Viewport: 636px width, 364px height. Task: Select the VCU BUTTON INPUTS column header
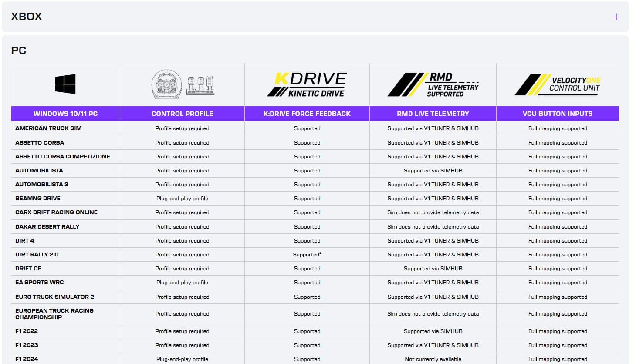pyautogui.click(x=558, y=114)
